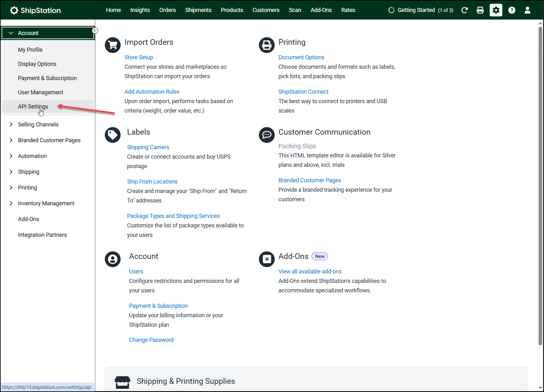
Task: Open the help question mark icon
Action: [x=512, y=10]
